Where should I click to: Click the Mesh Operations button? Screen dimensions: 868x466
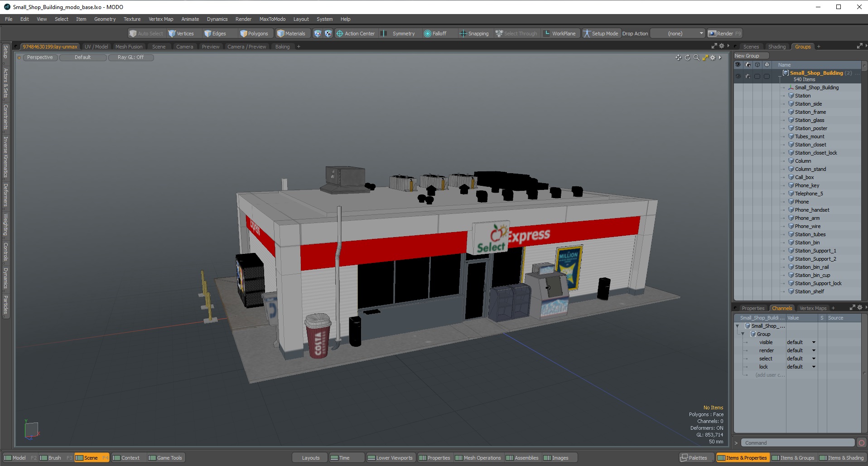(478, 458)
